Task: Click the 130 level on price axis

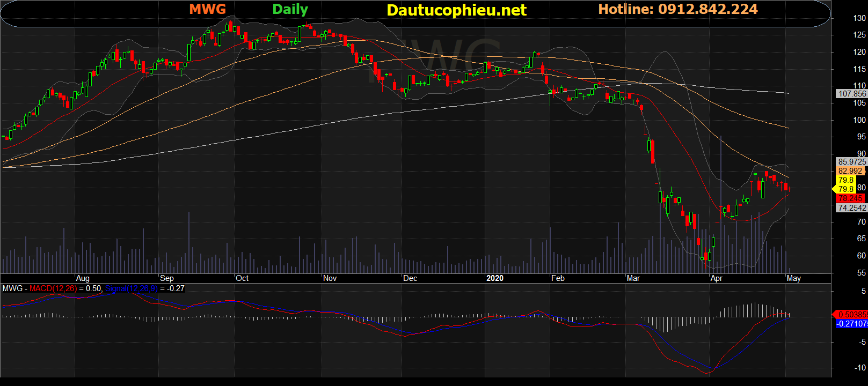Action: 859,18
